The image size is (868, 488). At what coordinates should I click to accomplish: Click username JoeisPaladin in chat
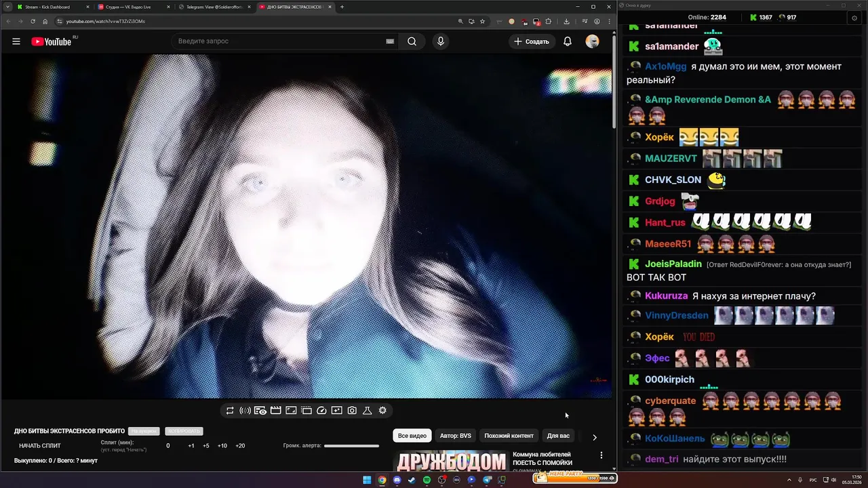point(673,264)
